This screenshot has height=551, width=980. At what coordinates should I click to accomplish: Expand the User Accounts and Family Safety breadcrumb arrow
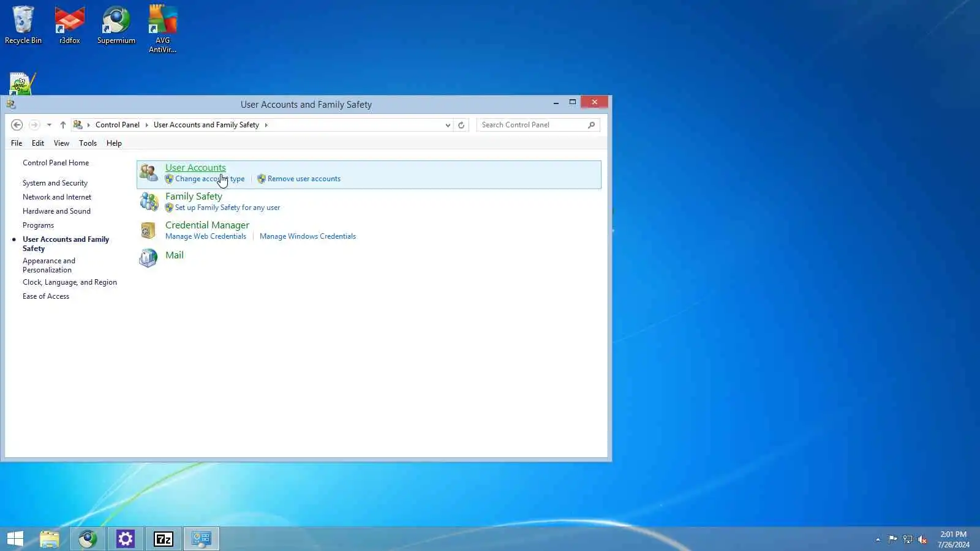pos(266,125)
